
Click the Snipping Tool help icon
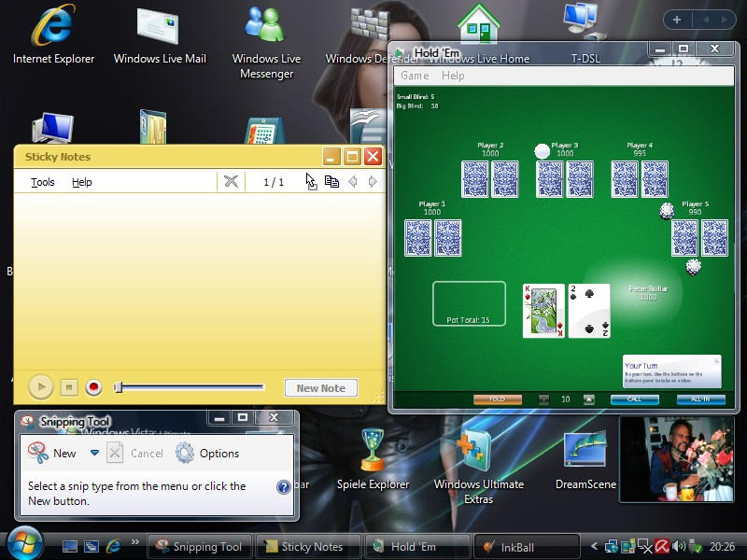pos(284,486)
